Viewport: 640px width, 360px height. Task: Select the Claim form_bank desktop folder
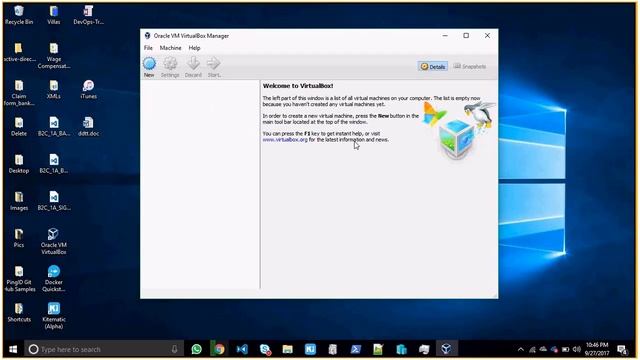click(x=19, y=93)
